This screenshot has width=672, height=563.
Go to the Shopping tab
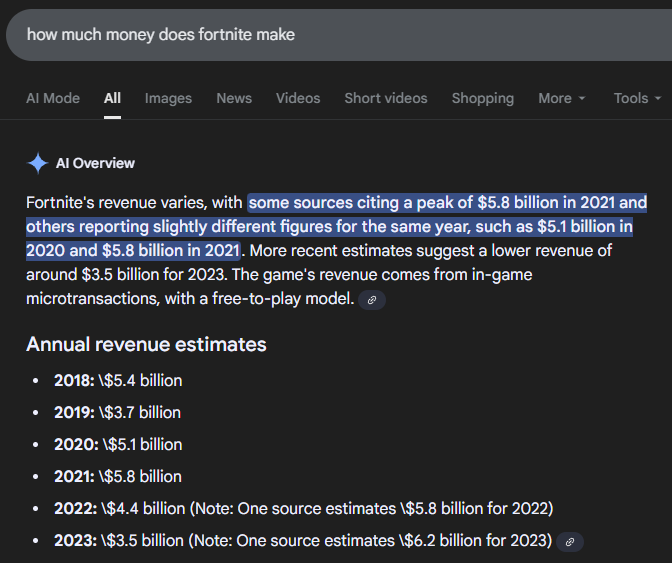[483, 99]
